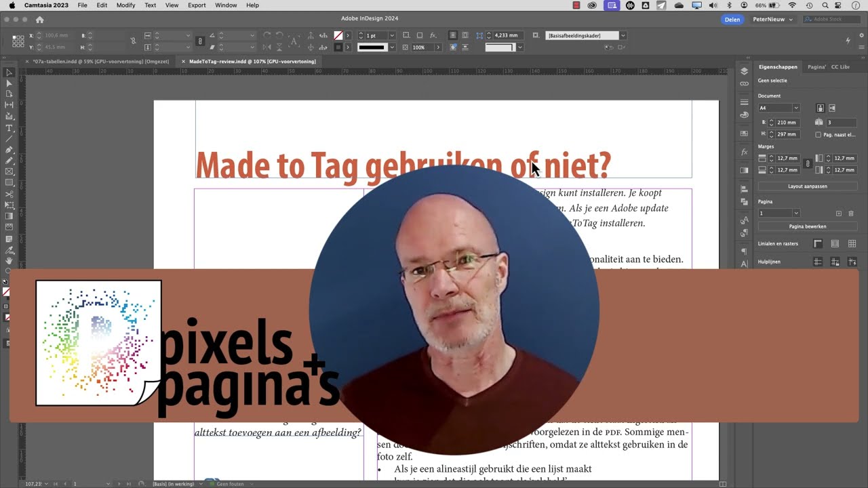Screen dimensions: 868x488
Task: Open the Layers panel icon
Action: tap(744, 71)
